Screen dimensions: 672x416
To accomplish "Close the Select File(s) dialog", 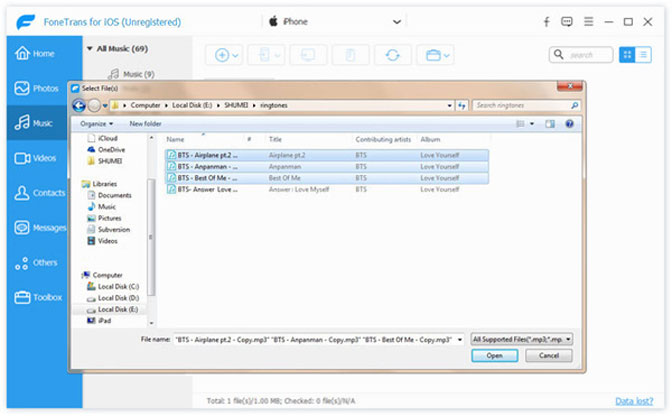I will tap(570, 86).
